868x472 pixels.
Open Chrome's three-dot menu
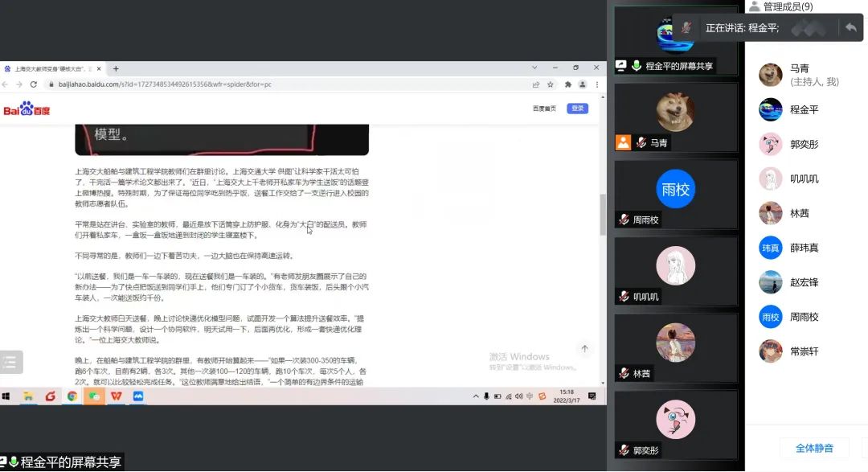pos(596,84)
